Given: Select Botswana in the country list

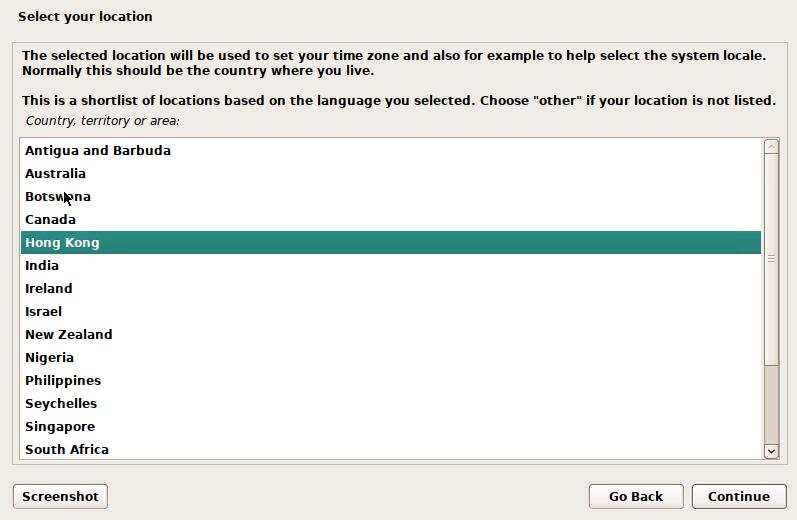Looking at the screenshot, I should pyautogui.click(x=58, y=197).
